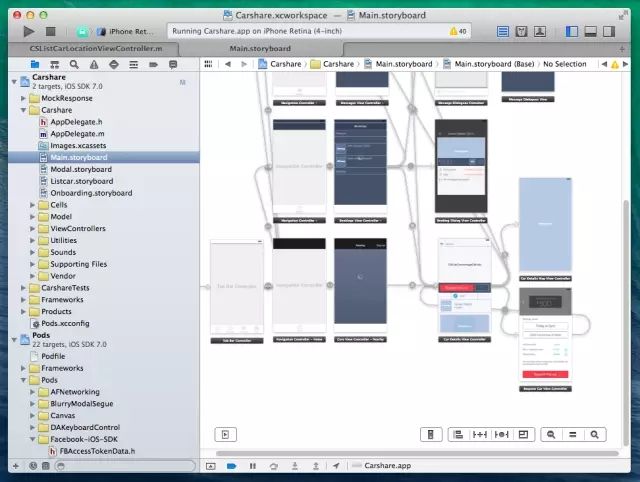This screenshot has width=640, height=482.
Task: Expand the ViewControllers group
Action: pos(32,228)
